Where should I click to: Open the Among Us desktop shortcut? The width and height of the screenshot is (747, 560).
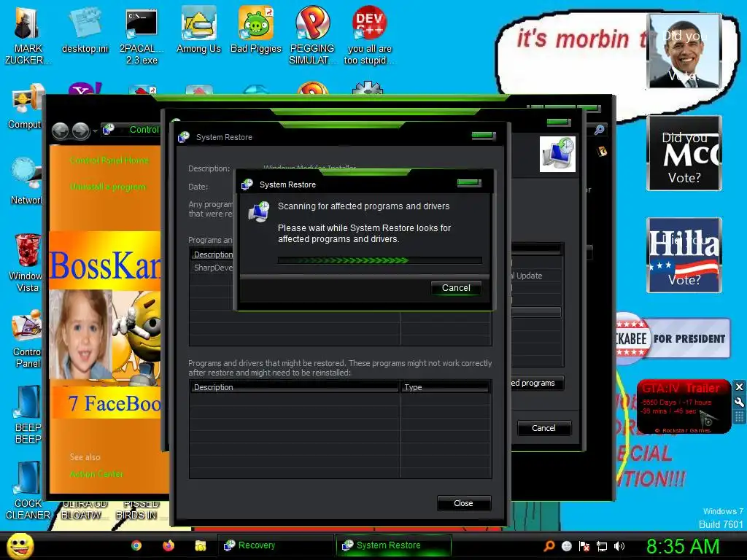pos(198,29)
